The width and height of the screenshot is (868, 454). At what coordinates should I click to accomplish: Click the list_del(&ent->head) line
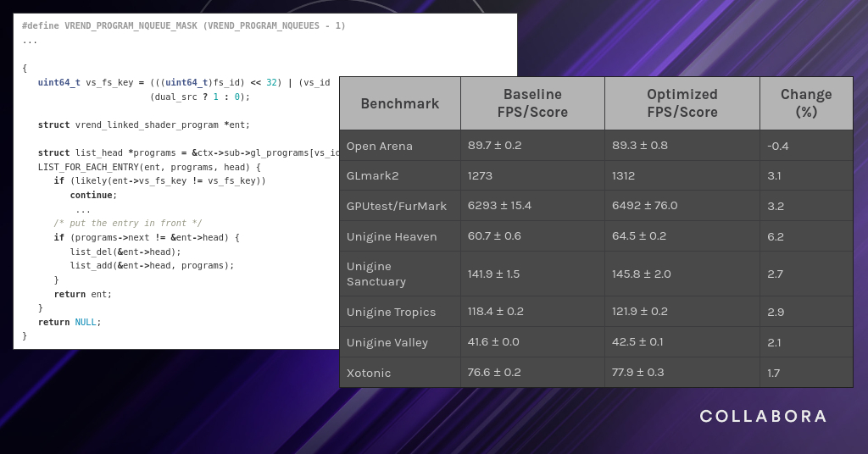125,252
